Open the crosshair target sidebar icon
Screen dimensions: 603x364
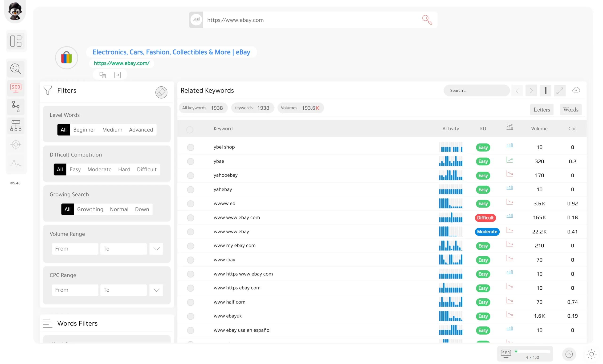[16, 144]
